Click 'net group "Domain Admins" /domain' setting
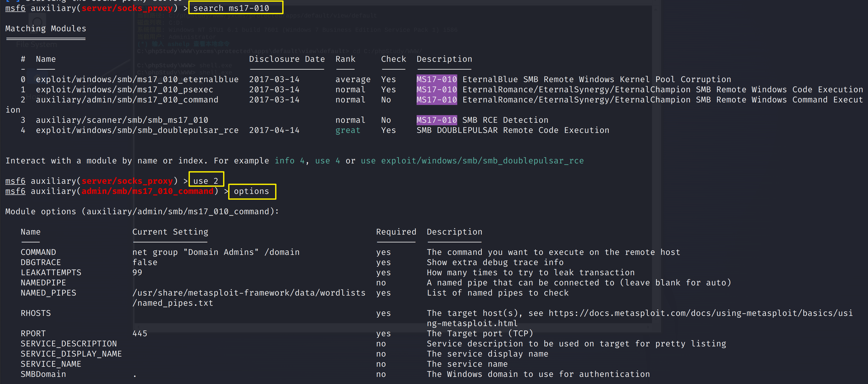The width and height of the screenshot is (868, 384). coord(216,252)
